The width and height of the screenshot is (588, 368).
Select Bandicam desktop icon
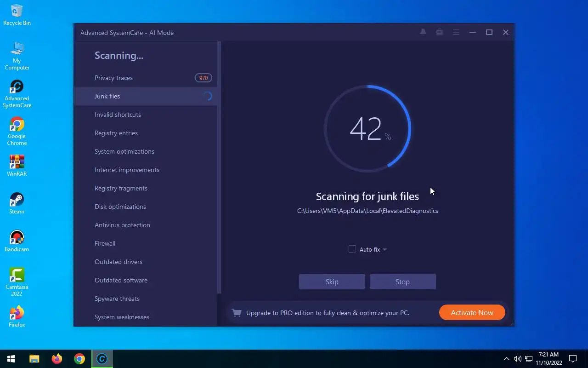[17, 241]
